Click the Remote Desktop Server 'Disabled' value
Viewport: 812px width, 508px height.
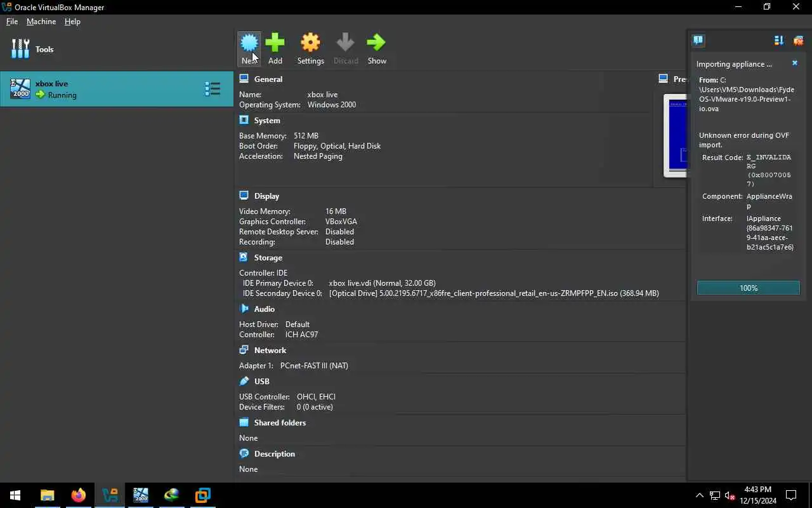[x=339, y=232]
